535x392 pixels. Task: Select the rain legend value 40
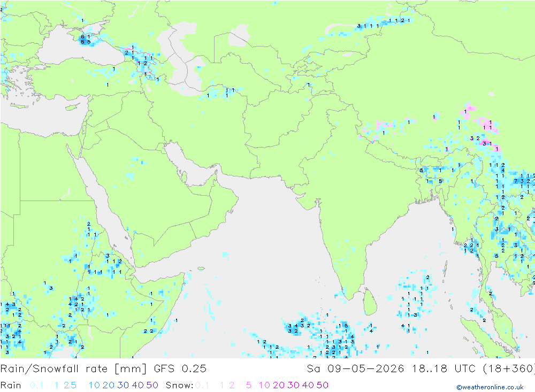138,385
